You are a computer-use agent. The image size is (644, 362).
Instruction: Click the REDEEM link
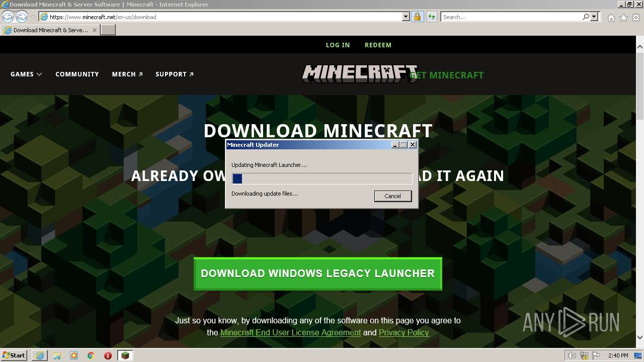click(x=378, y=45)
